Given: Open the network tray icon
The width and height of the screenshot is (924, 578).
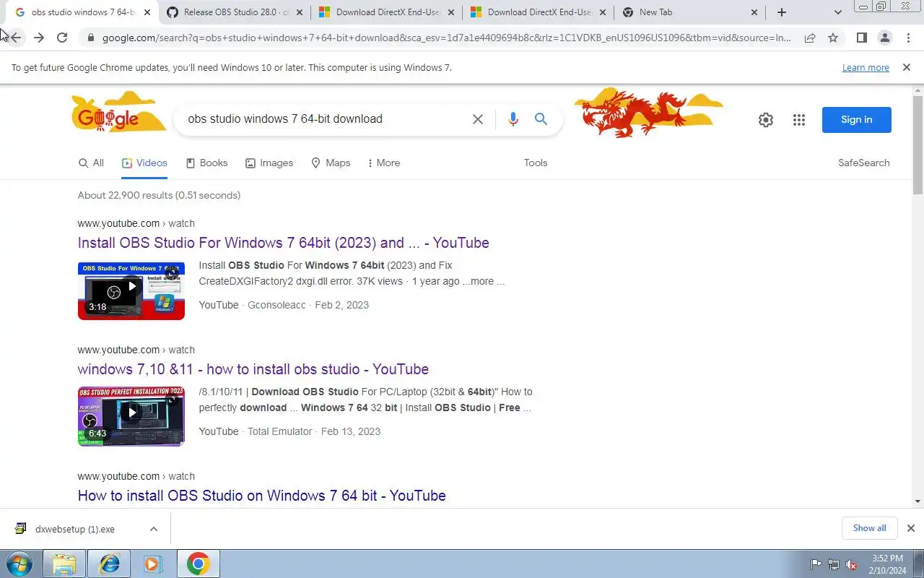Looking at the screenshot, I should click(833, 564).
